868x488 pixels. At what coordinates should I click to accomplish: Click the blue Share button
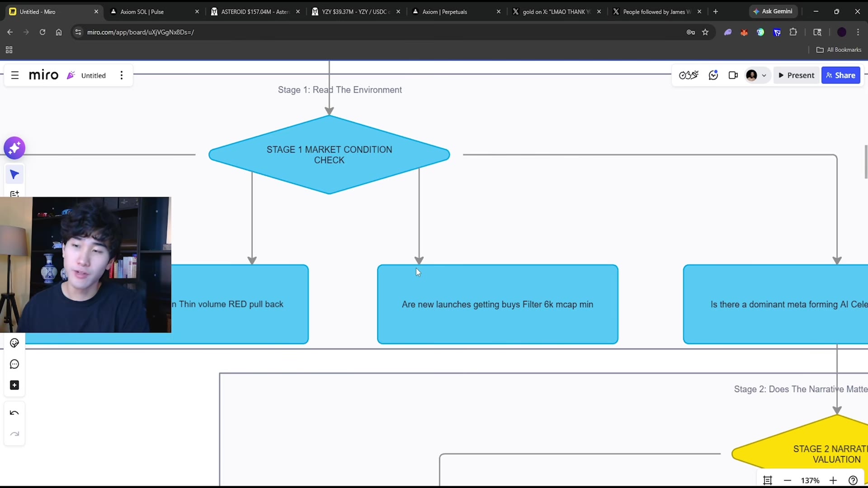pyautogui.click(x=841, y=75)
